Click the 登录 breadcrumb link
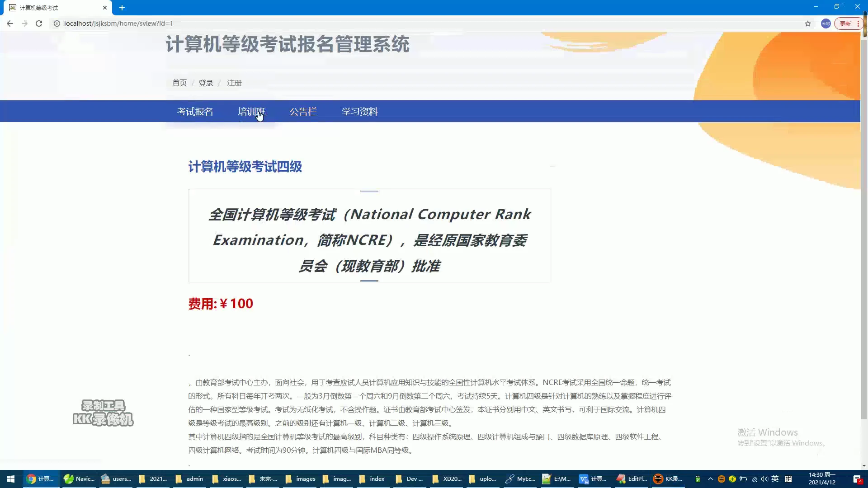The height and width of the screenshot is (488, 868). point(206,83)
